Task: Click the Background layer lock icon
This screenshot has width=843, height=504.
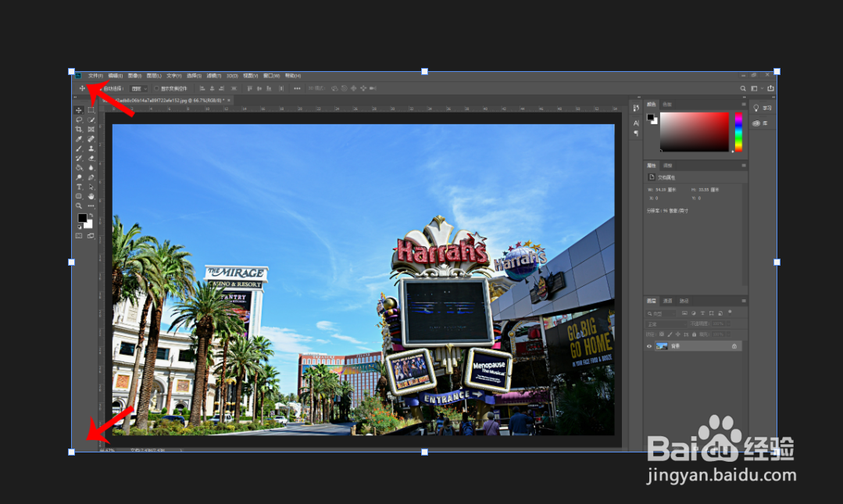Action: [734, 346]
